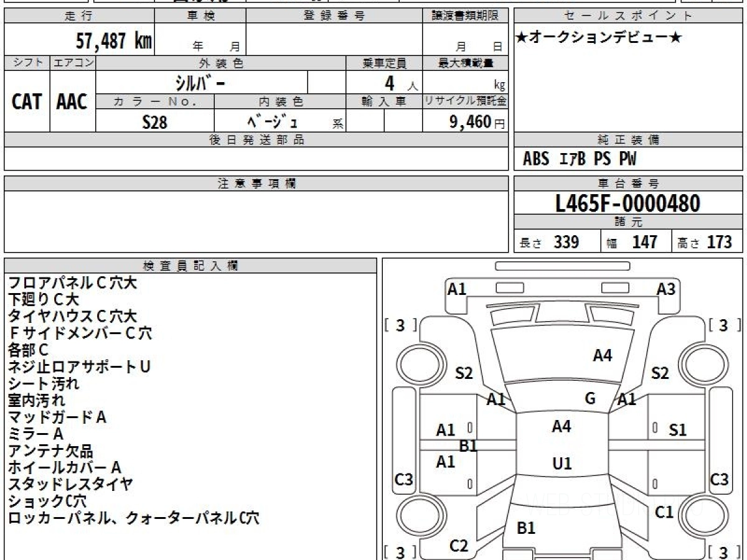747x560 pixels.
Task: Click the 輸入車 header cell
Action: (384, 101)
